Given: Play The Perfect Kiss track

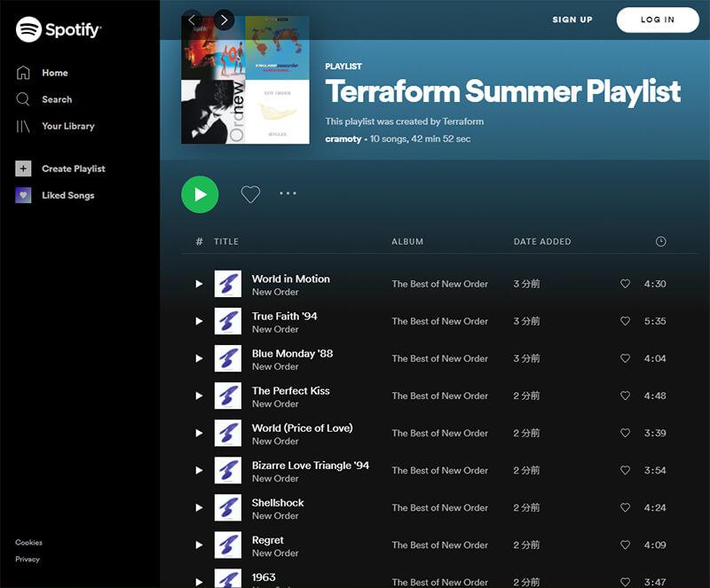Looking at the screenshot, I should tap(199, 396).
